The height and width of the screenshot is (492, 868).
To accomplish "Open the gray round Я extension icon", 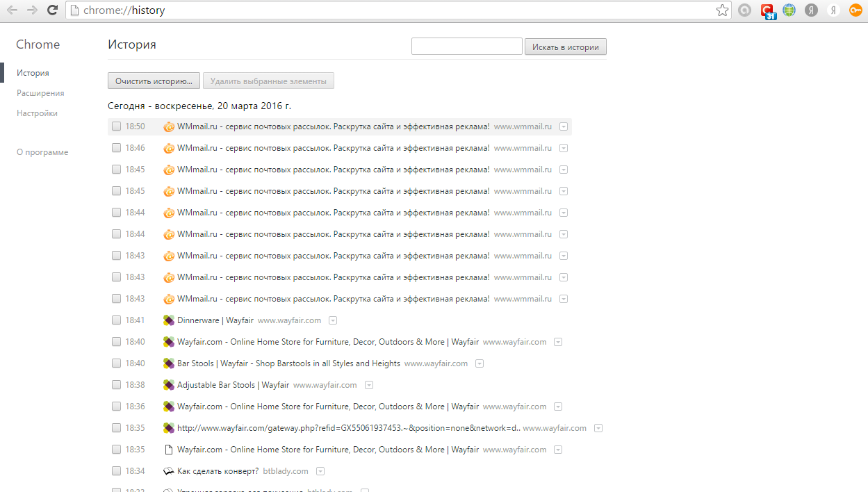I will (811, 10).
